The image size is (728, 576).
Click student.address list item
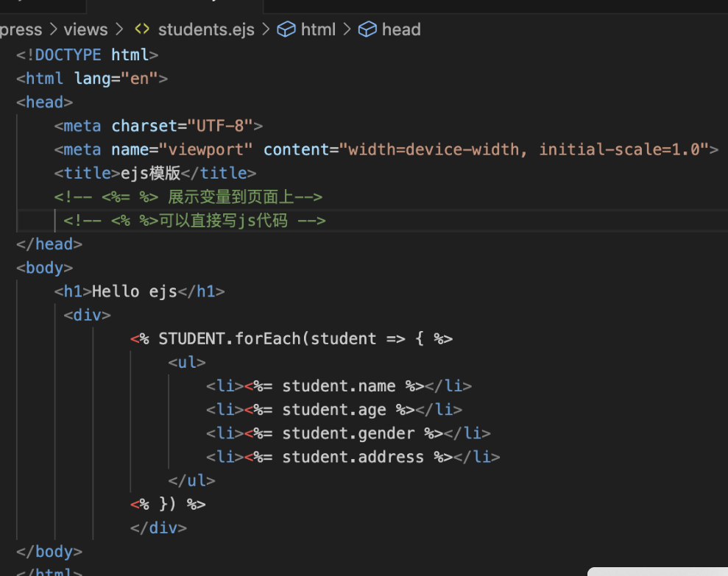(x=353, y=457)
